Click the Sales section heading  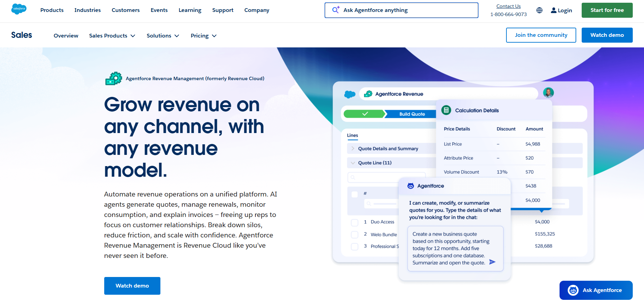(21, 35)
